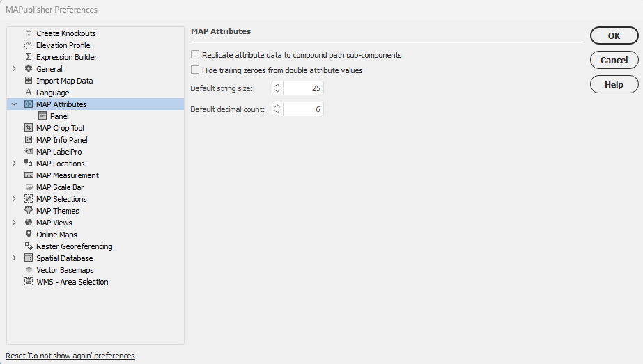Select the Create Knockouts entry
Screen dimensions: 643x364
(x=66, y=33)
